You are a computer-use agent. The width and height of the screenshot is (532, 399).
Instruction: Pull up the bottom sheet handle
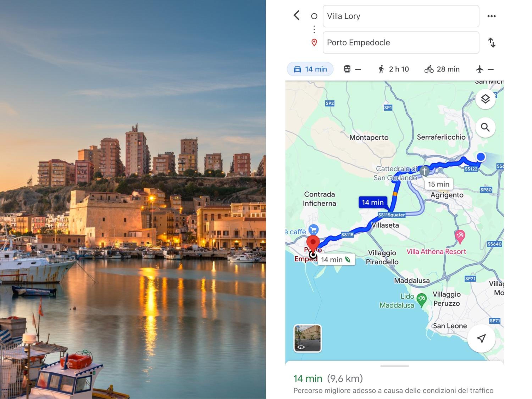pos(394,366)
